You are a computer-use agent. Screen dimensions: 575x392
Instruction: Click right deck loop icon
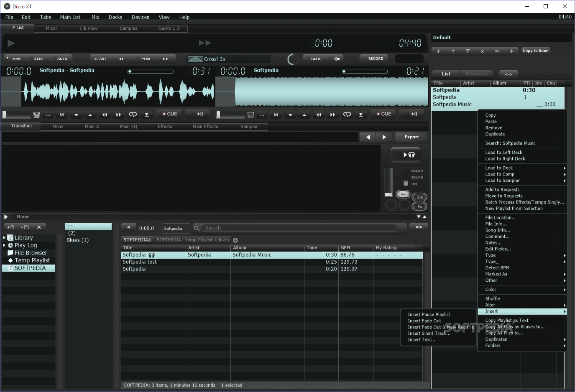pos(347,115)
